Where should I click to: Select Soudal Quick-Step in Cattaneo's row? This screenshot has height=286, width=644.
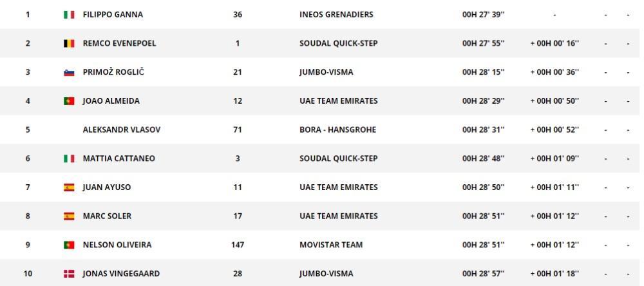(339, 158)
